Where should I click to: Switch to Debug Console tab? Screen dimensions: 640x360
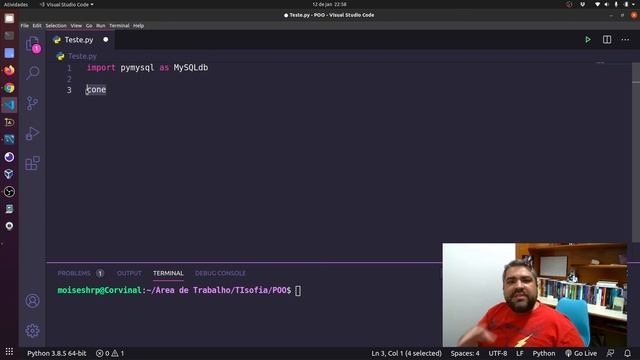pos(220,273)
